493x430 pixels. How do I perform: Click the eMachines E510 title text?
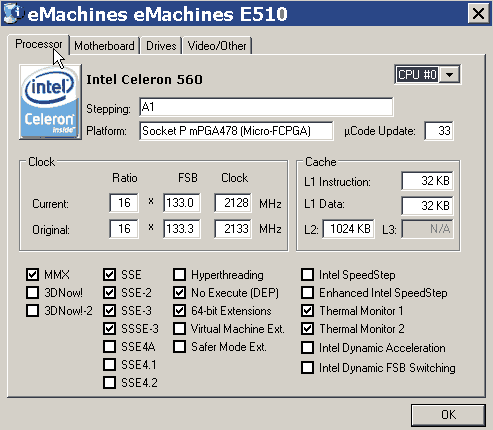(x=157, y=14)
